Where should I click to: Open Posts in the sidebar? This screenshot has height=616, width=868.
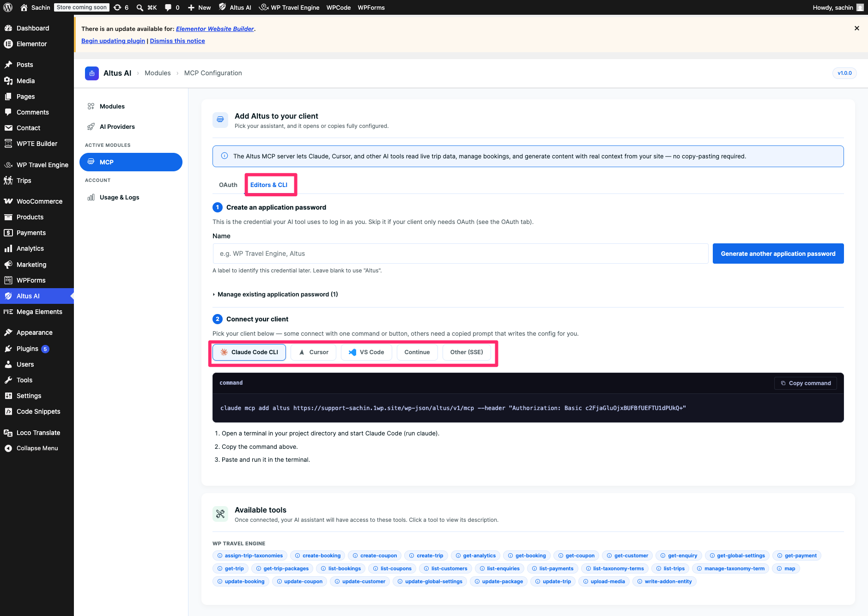[x=37, y=65]
